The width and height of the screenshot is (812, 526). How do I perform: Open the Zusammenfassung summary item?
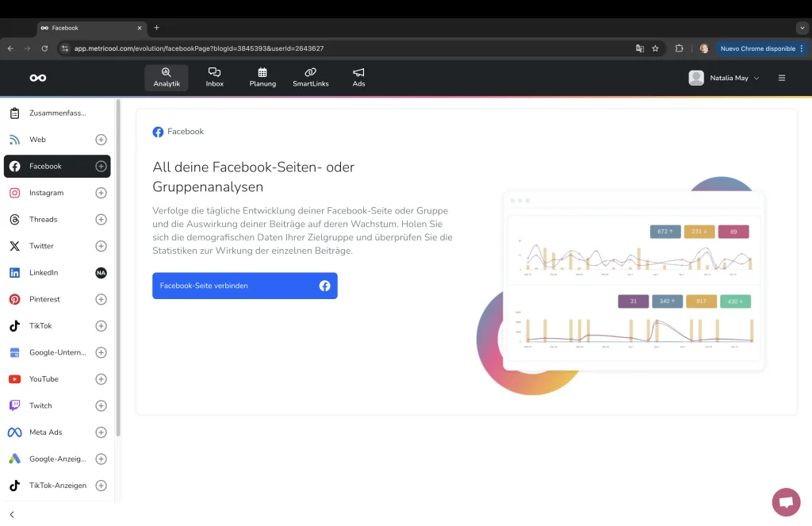57,113
